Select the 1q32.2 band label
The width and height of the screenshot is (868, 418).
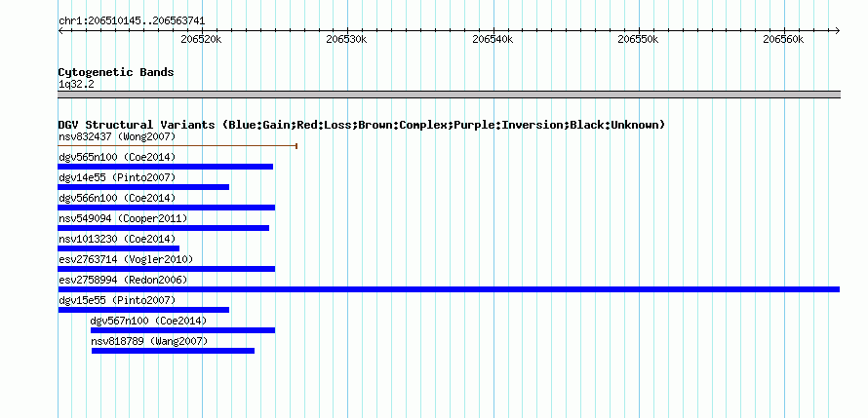tap(76, 85)
